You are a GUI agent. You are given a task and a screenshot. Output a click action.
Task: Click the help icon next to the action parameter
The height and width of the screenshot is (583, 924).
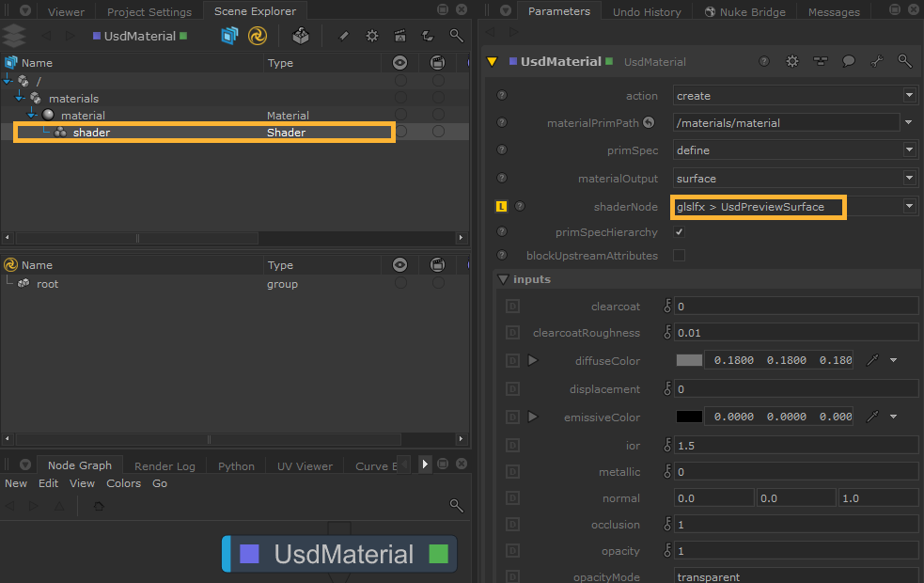tap(502, 96)
